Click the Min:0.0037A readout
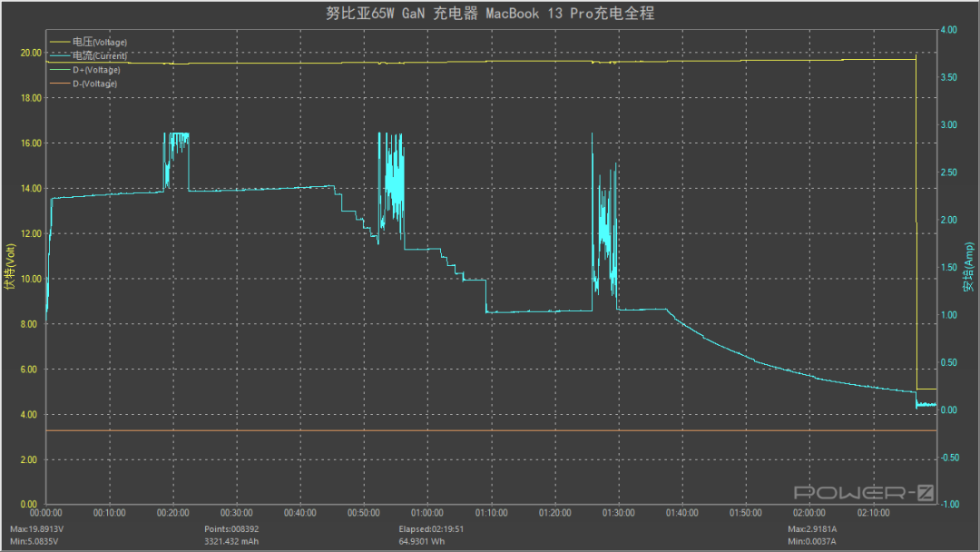The image size is (980, 552). 812,541
